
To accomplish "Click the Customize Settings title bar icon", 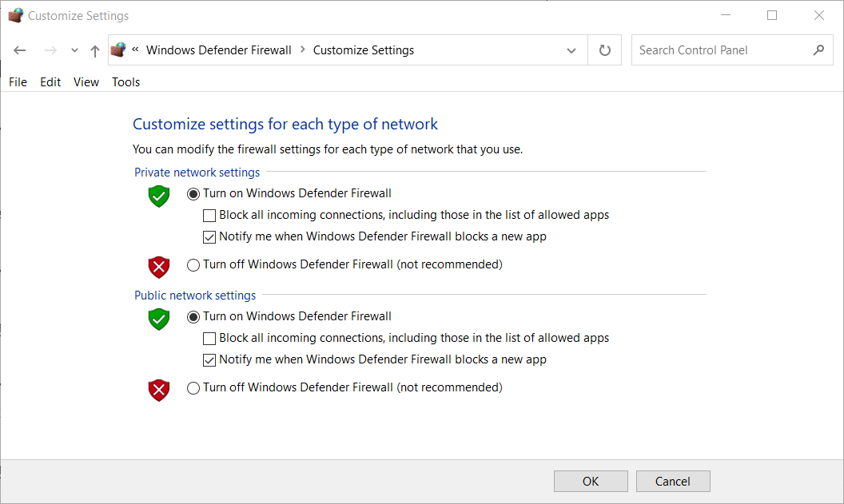I will 16,16.
